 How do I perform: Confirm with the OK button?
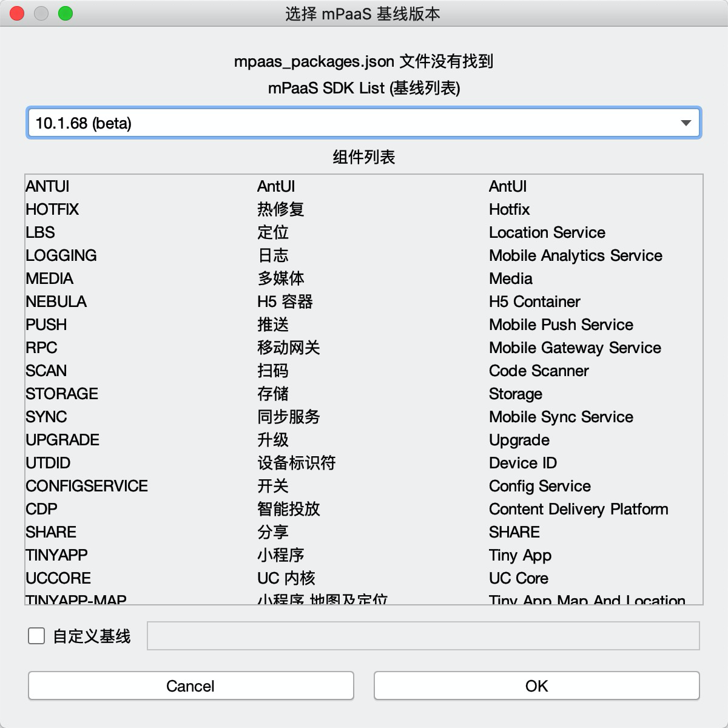[x=537, y=686]
